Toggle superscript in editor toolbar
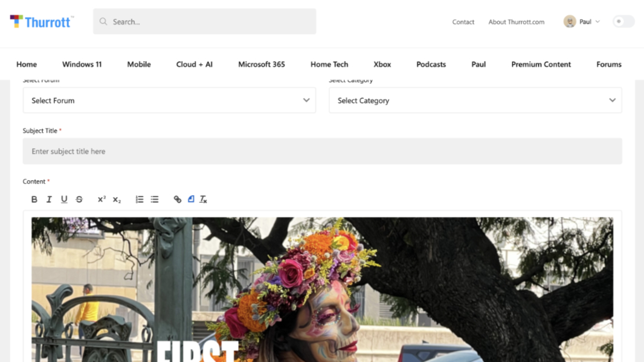Viewport: 644px width, 362px height. coord(101,199)
